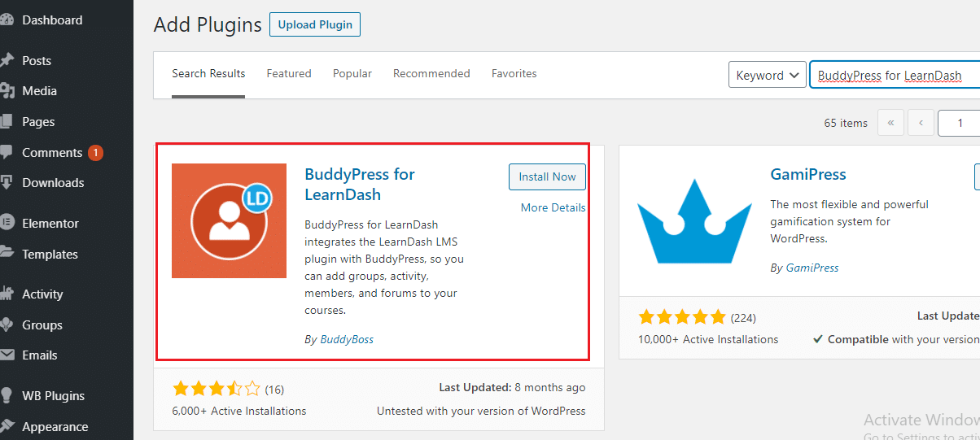
Task: Click the plugin search input field
Action: (895, 75)
